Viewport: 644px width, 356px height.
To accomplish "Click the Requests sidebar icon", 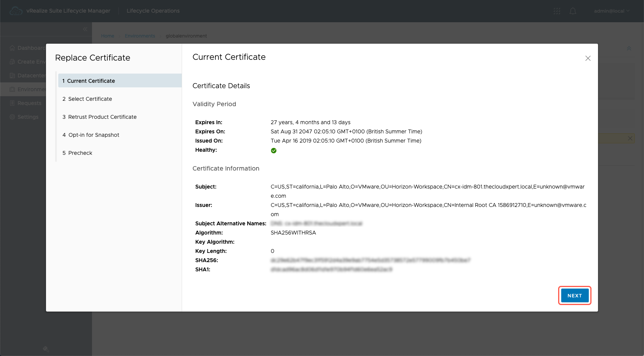I will [12, 103].
